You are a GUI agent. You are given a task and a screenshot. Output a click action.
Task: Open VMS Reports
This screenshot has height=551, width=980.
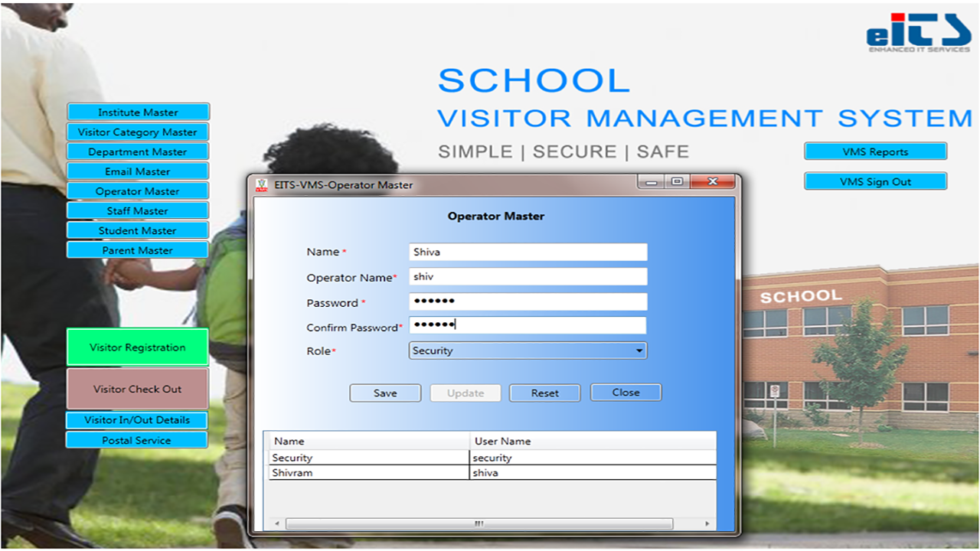click(875, 152)
